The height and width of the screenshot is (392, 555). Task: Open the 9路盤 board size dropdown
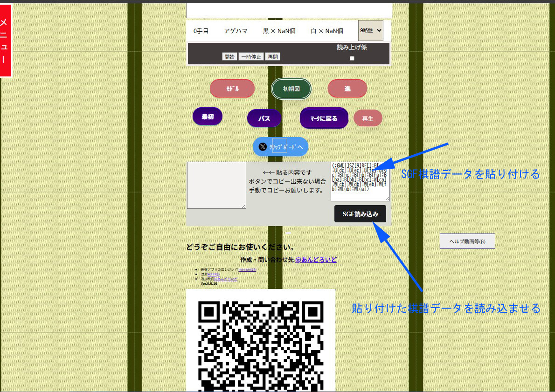(x=371, y=30)
